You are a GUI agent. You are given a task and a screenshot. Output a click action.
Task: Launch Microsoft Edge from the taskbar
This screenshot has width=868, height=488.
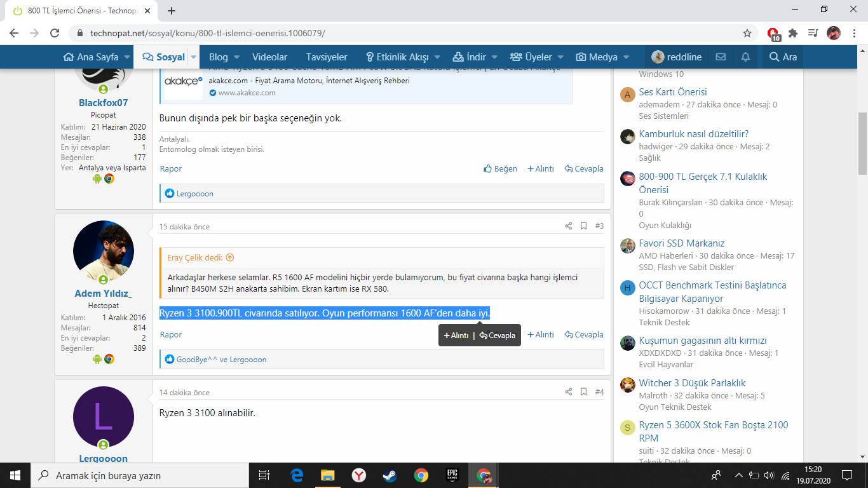tap(297, 475)
